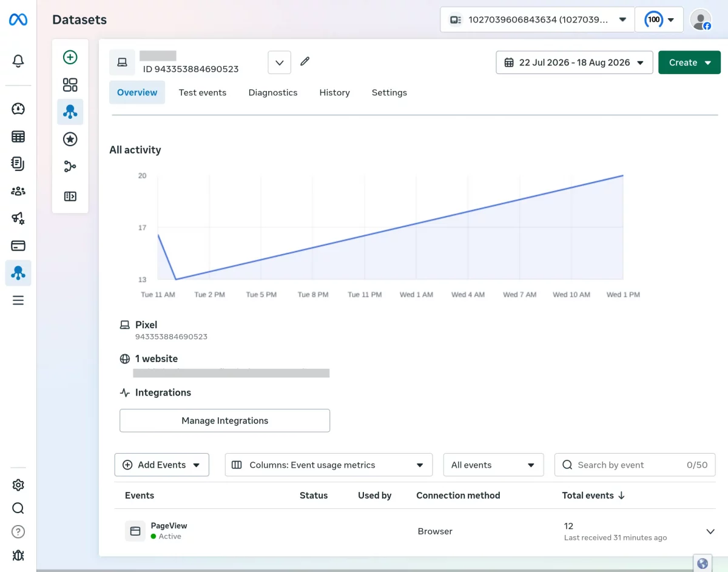Open the custom conversions star icon

coord(70,139)
